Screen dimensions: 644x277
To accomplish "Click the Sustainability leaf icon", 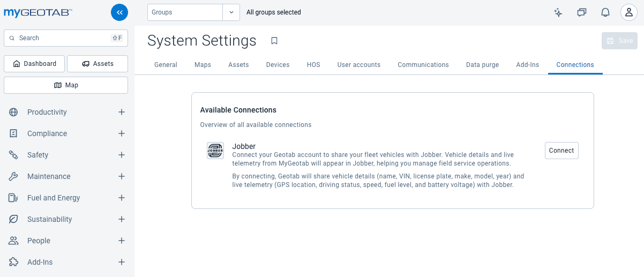I will (x=14, y=219).
